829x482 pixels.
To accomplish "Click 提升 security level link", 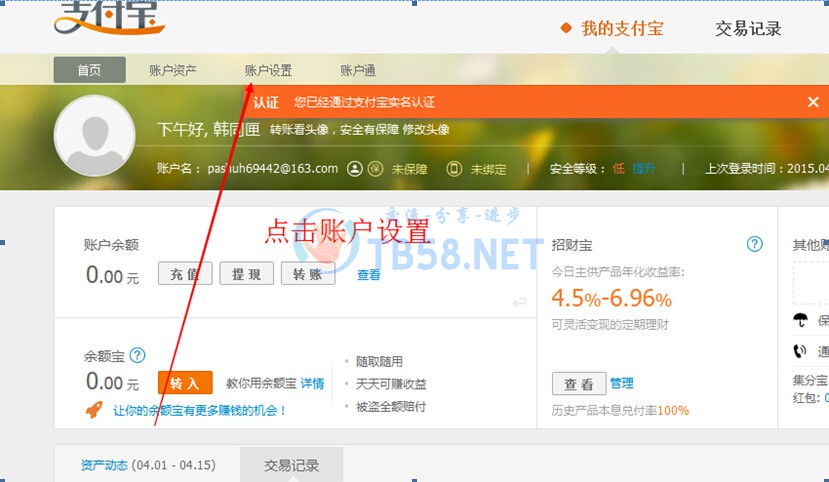I will [x=643, y=169].
